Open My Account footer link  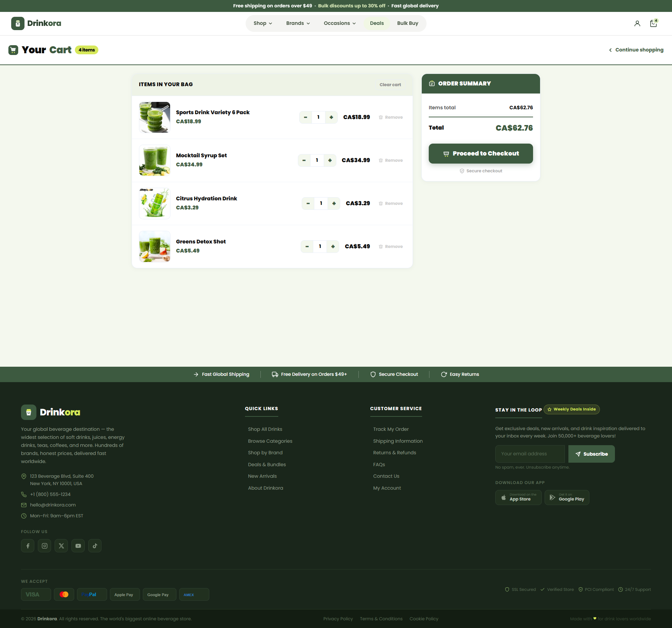pyautogui.click(x=387, y=488)
